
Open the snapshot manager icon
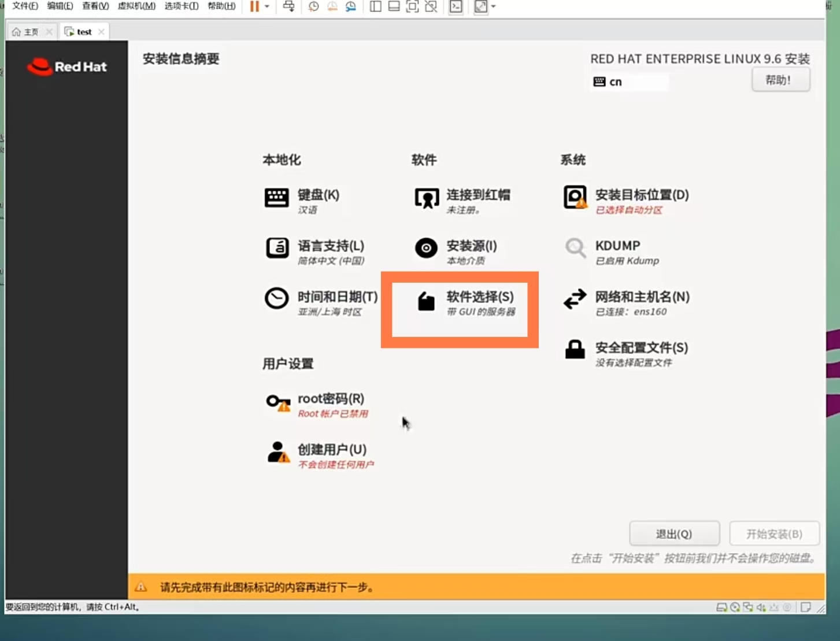(351, 6)
